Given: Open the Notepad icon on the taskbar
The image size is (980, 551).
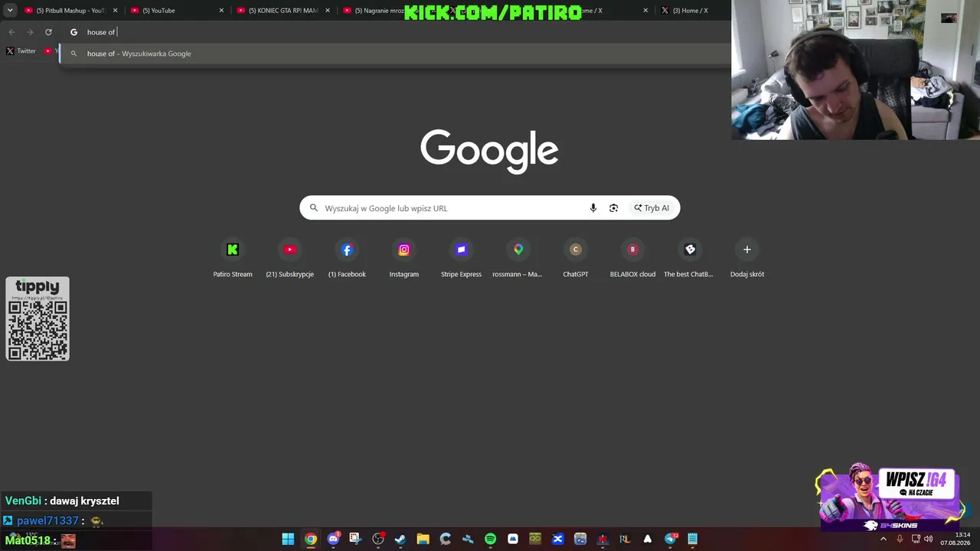Looking at the screenshot, I should (692, 539).
